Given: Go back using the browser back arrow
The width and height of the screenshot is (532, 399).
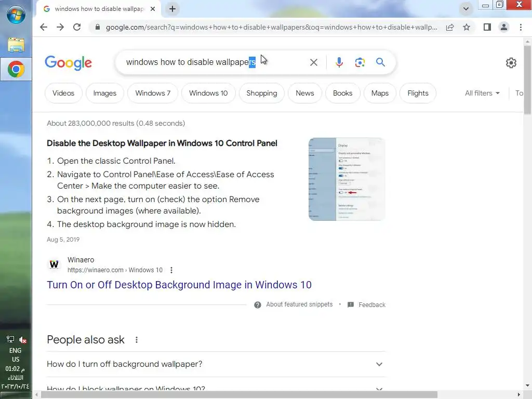Looking at the screenshot, I should pos(44,27).
